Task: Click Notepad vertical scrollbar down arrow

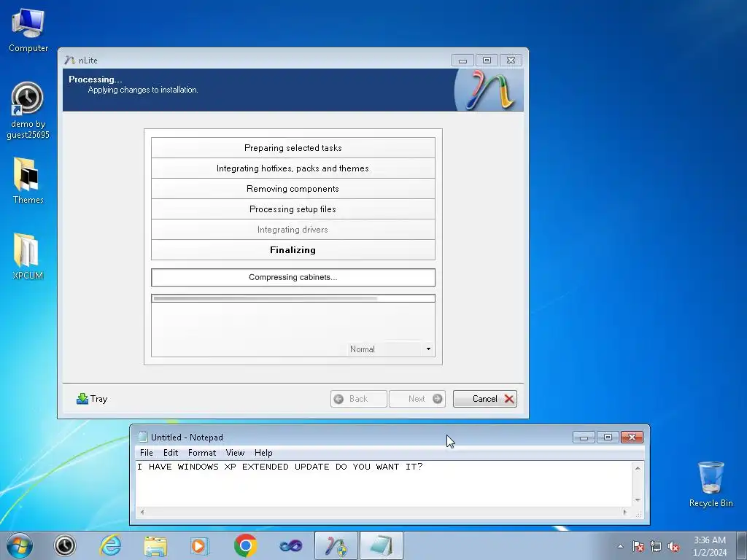Action: pos(638,500)
